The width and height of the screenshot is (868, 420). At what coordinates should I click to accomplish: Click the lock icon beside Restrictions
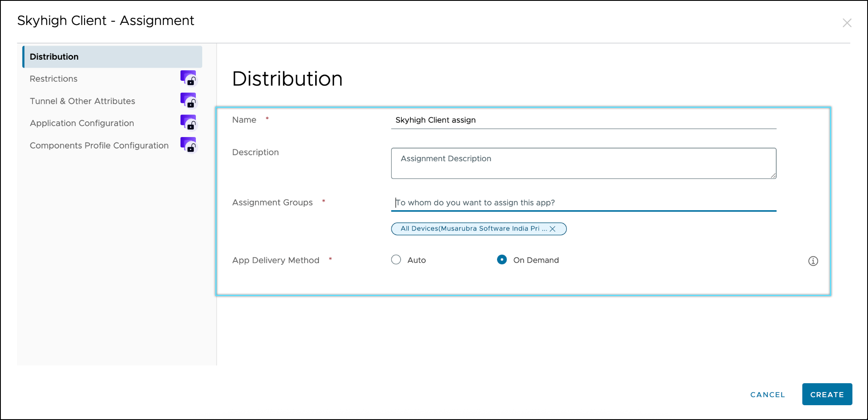coord(189,78)
